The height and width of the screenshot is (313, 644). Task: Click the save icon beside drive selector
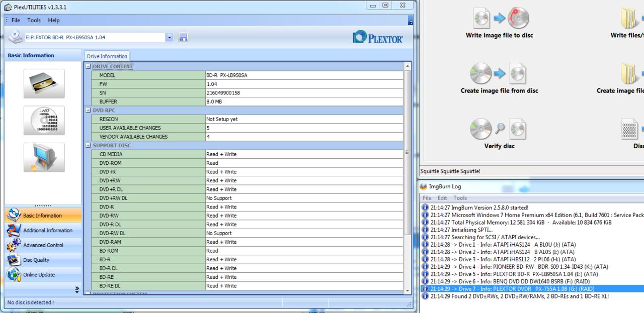(x=183, y=37)
